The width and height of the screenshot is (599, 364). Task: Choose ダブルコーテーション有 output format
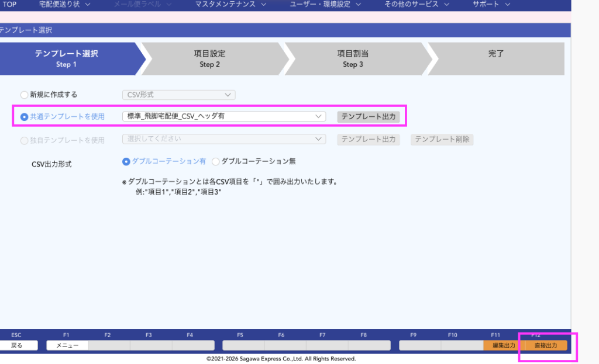tap(126, 161)
